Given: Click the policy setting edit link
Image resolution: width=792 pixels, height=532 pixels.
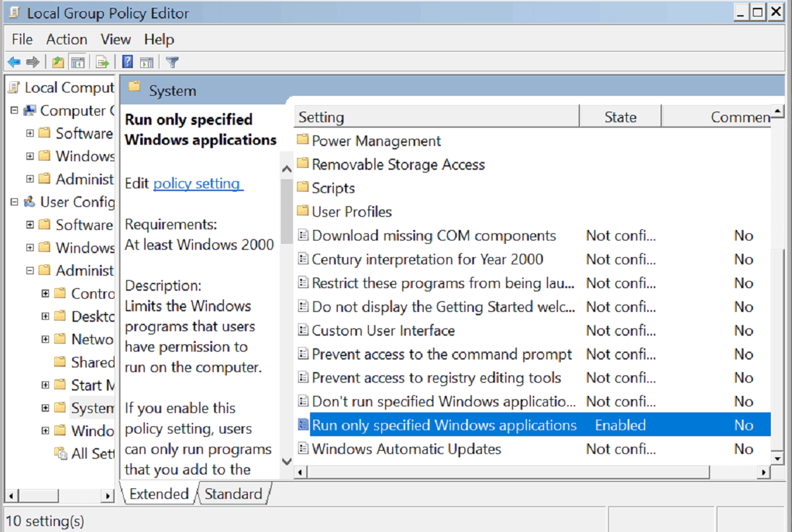Looking at the screenshot, I should click(197, 183).
